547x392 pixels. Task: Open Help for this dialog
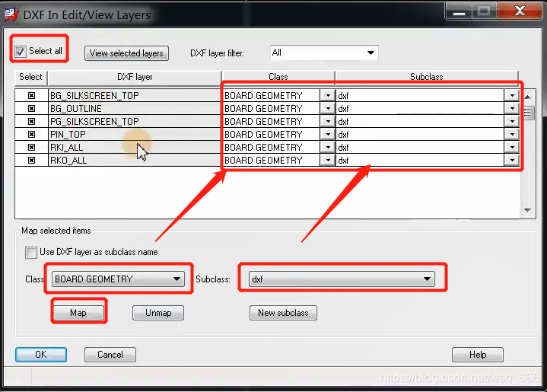click(x=478, y=354)
